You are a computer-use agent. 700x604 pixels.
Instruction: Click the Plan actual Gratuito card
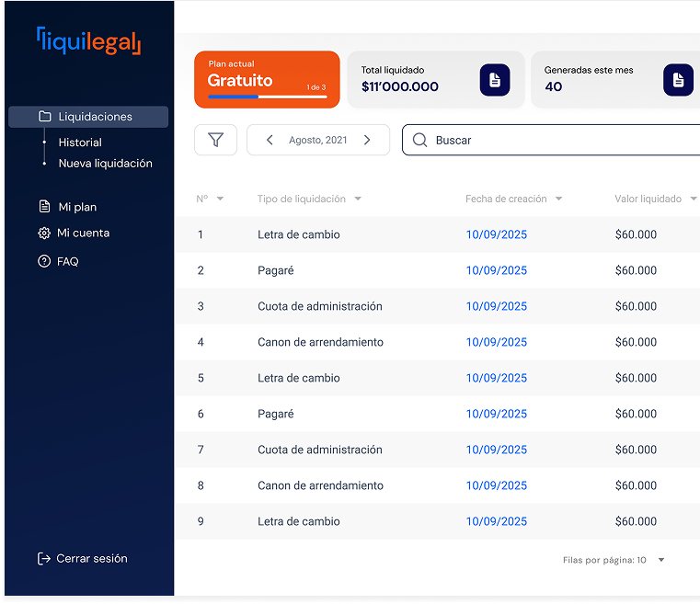click(267, 79)
